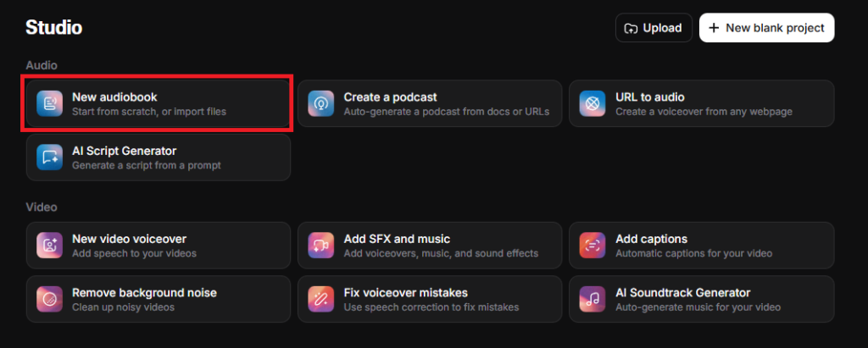Click the Create a podcast icon
Screen dimensions: 868x348
point(321,104)
